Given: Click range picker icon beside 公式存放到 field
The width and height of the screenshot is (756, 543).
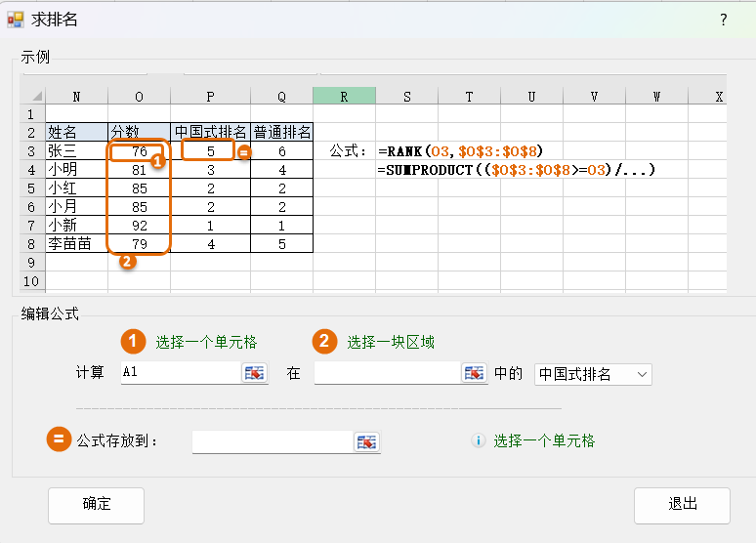Looking at the screenshot, I should click(x=366, y=441).
